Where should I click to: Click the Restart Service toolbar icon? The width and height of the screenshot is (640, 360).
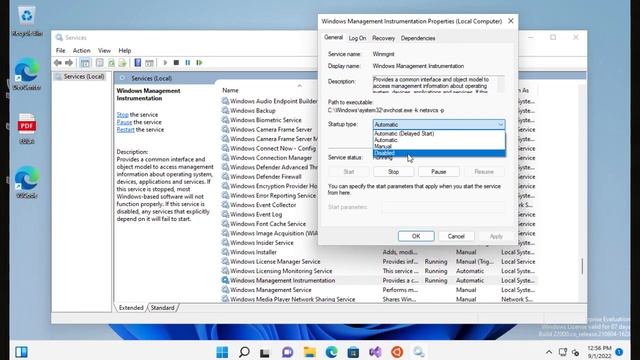(x=199, y=63)
